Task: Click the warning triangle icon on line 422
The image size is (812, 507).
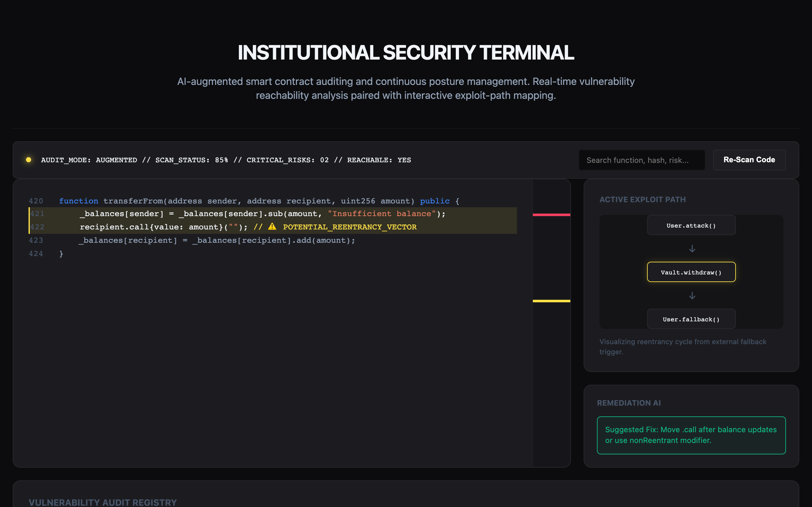Action: (272, 227)
